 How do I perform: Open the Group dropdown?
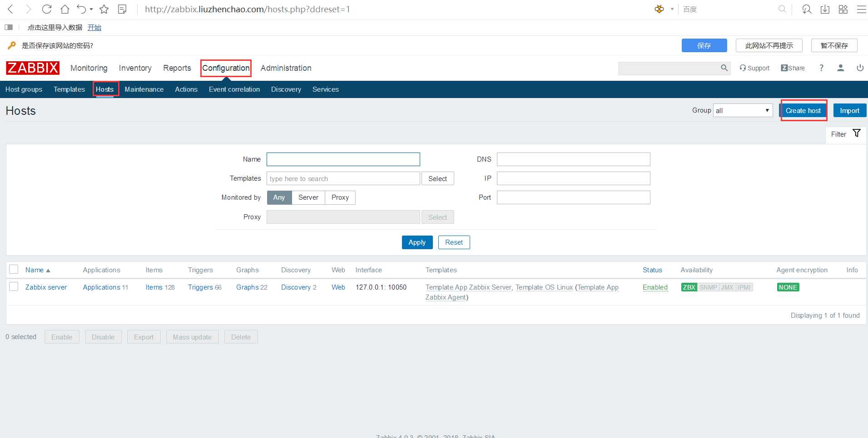743,110
